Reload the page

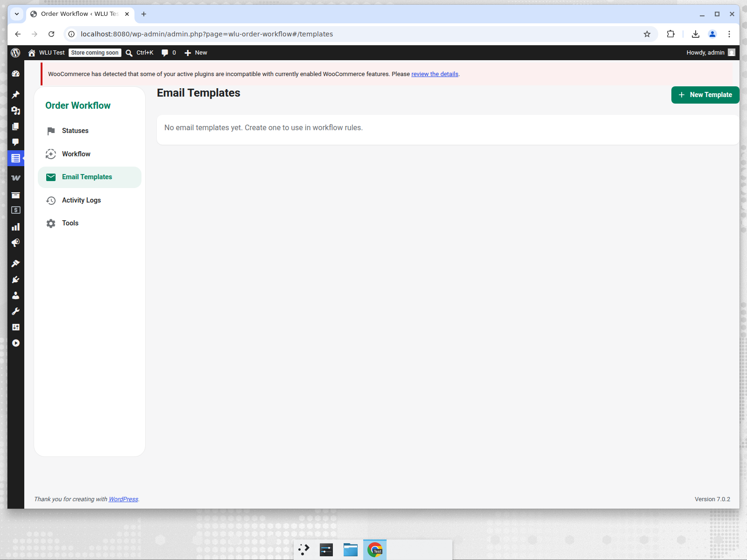pos(51,34)
